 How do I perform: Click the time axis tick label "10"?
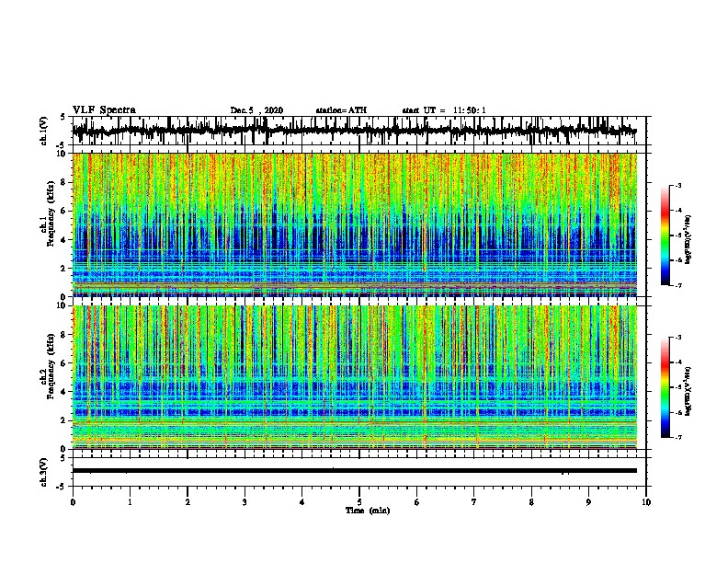646,502
